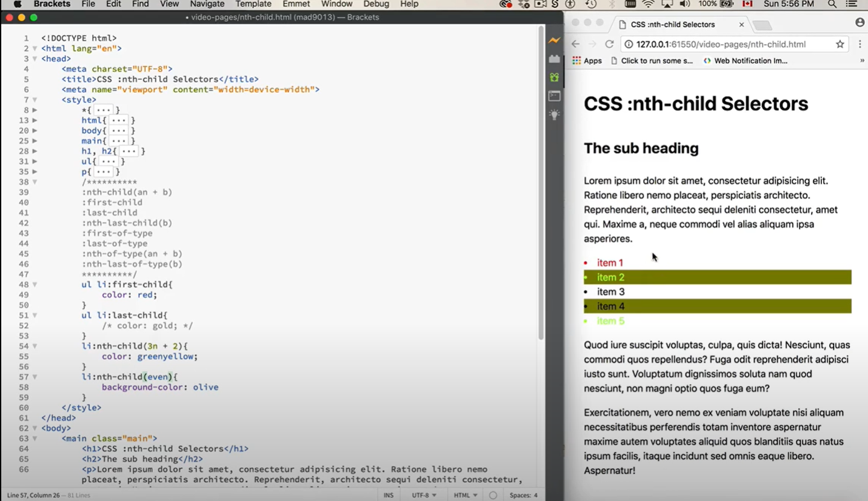The height and width of the screenshot is (501, 868).
Task: Open Notification Center list icon
Action: [x=853, y=4]
